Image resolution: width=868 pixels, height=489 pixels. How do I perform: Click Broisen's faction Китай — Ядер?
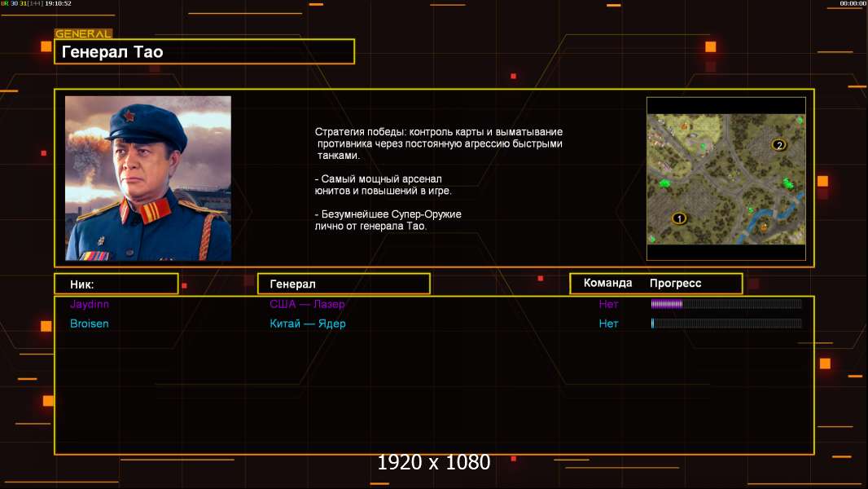307,324
